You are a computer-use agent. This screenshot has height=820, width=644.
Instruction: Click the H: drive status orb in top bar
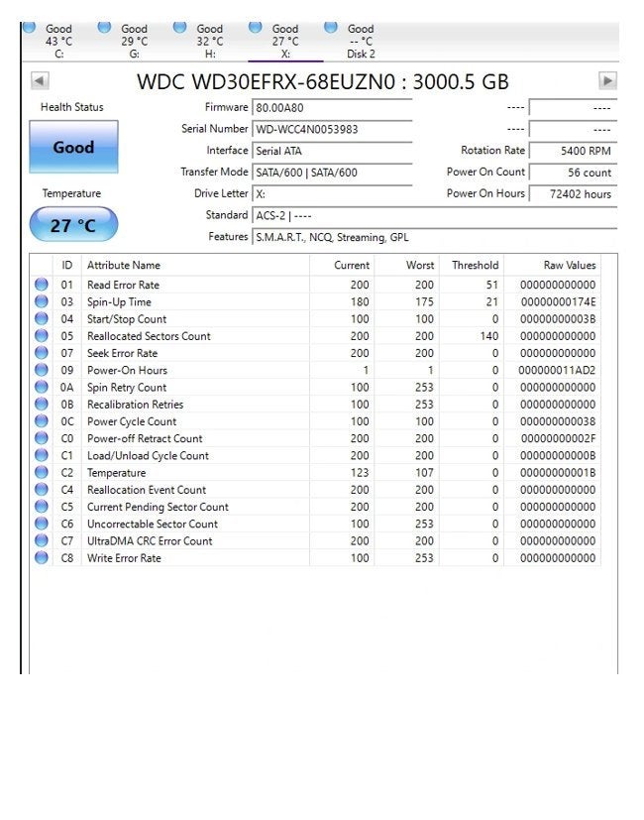[x=179, y=26]
